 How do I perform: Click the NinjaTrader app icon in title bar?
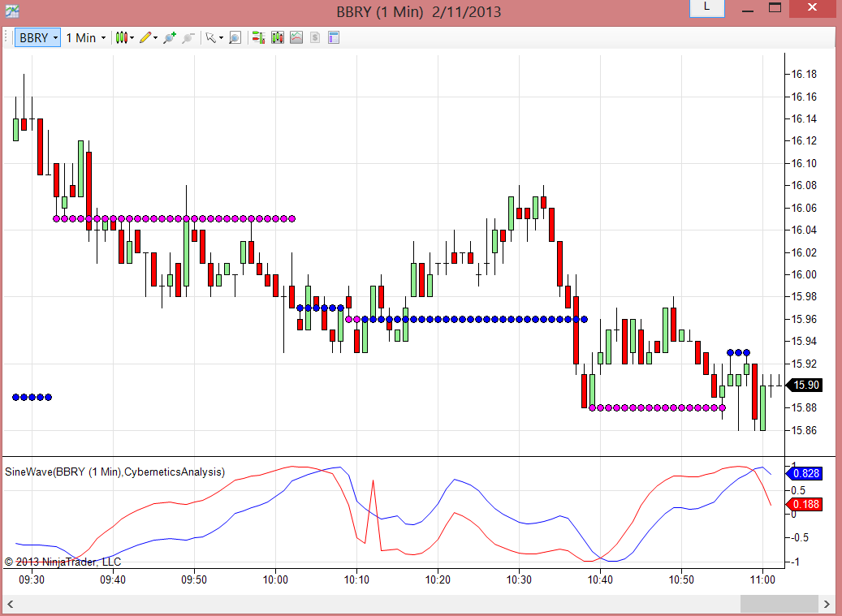tap(12, 11)
